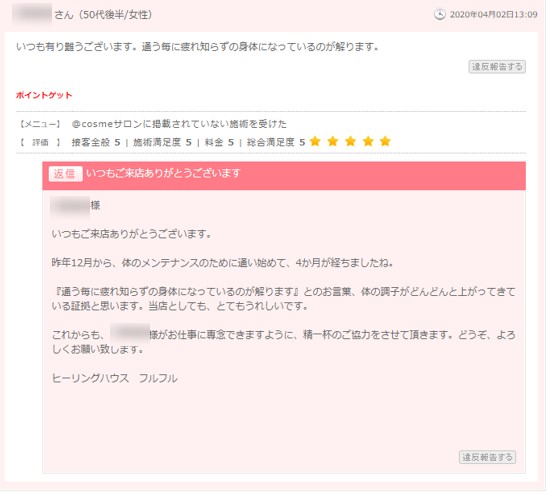Click the second gold rating star

333,141
